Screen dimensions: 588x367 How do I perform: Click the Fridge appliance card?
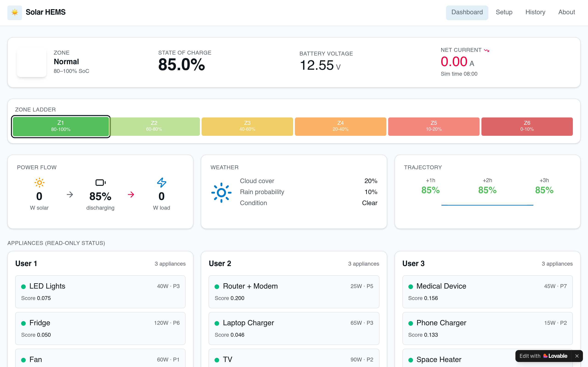click(100, 328)
